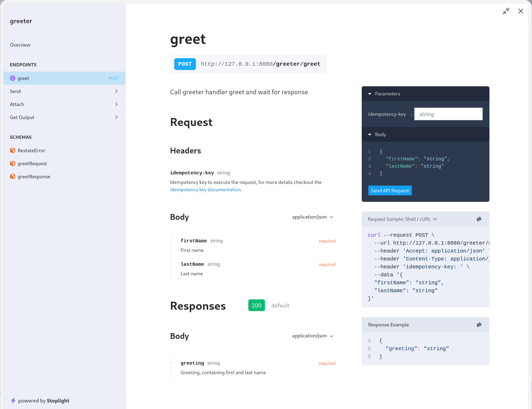Screen dimensions: 532x409
Task: Click the Send API Request button
Action: 389,190
